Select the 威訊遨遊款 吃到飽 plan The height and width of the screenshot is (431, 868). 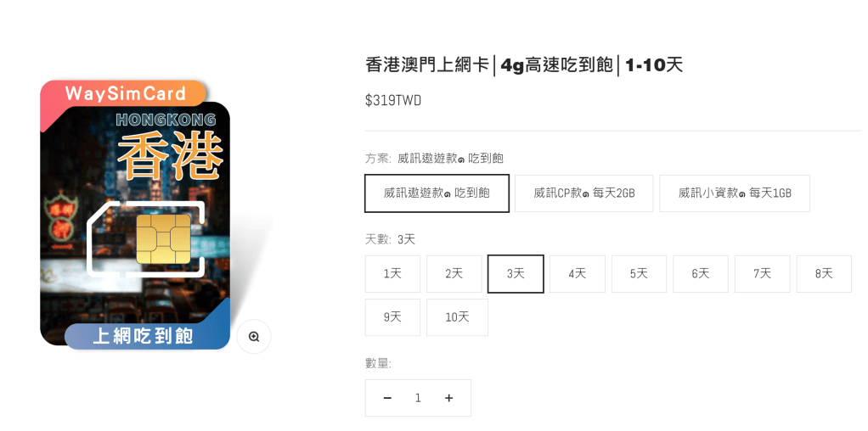(437, 193)
